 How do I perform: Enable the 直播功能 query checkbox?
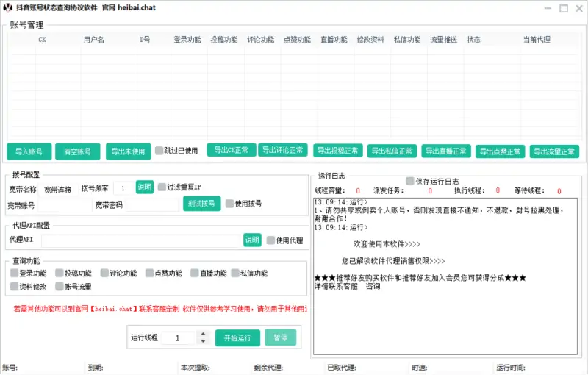pyautogui.click(x=195, y=273)
